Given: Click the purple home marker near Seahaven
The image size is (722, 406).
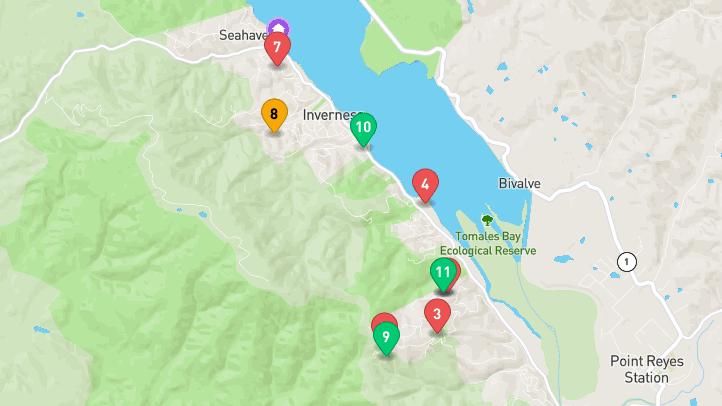Looking at the screenshot, I should tap(278, 28).
